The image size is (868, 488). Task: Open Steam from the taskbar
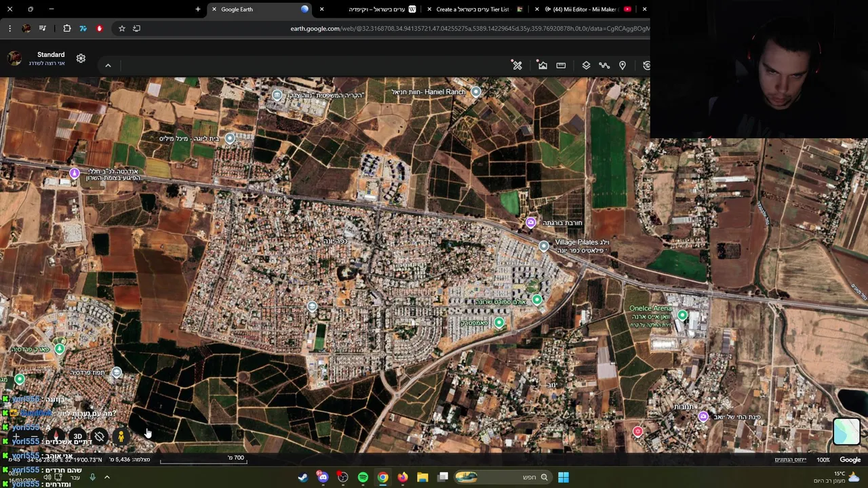302,477
